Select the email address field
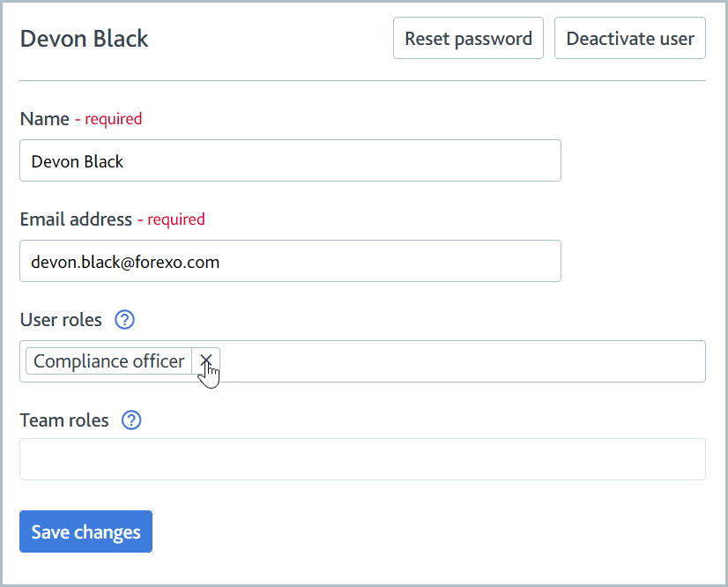Image resolution: width=728 pixels, height=587 pixels. coord(290,261)
